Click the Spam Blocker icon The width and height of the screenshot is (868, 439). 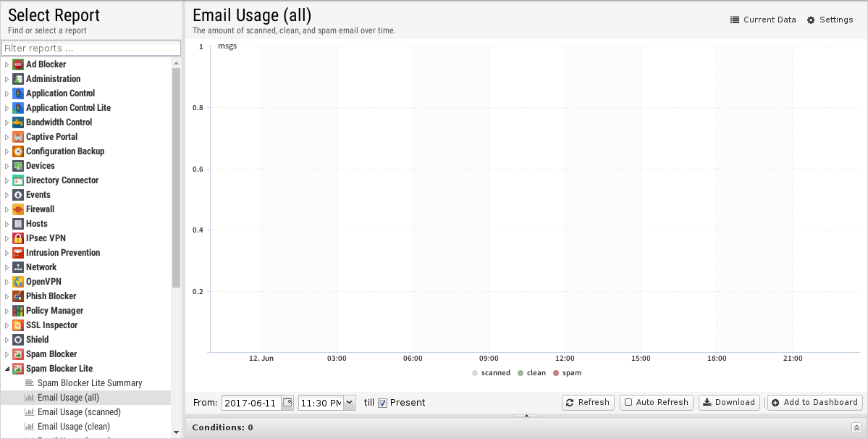pyautogui.click(x=17, y=354)
